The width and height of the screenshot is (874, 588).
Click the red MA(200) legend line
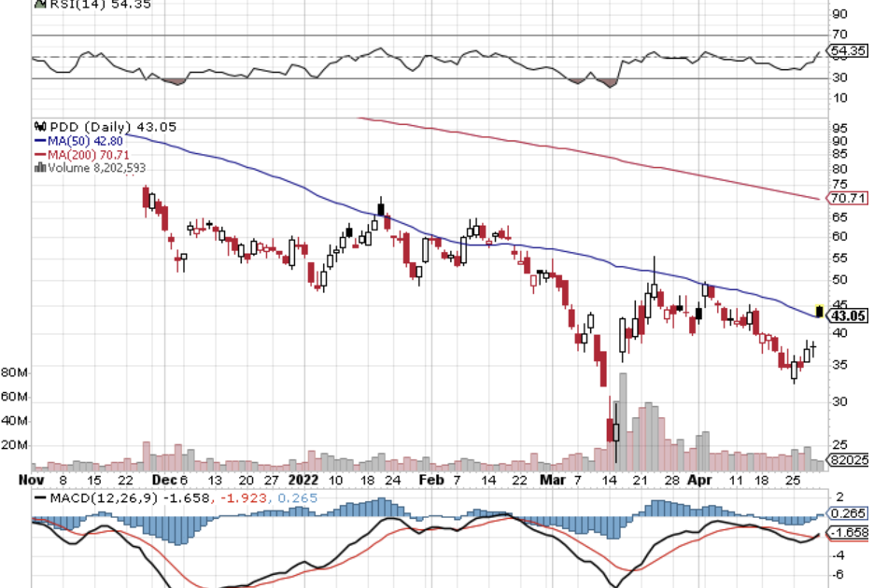click(x=39, y=154)
